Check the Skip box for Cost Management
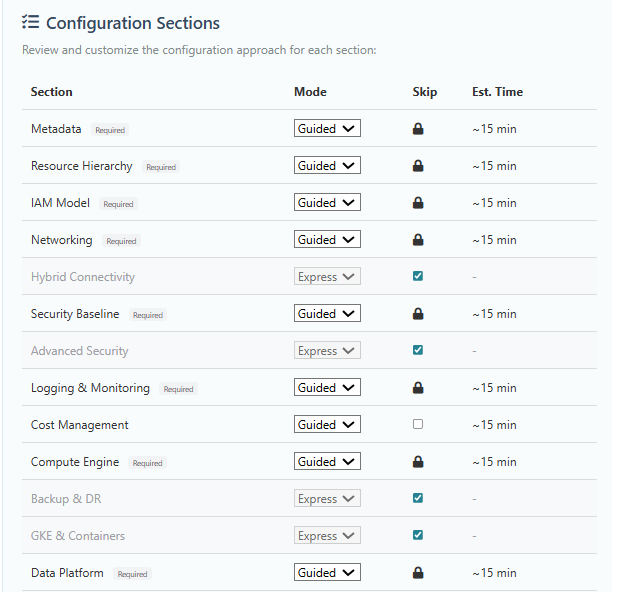Viewport: 626px width, 592px height. point(418,424)
